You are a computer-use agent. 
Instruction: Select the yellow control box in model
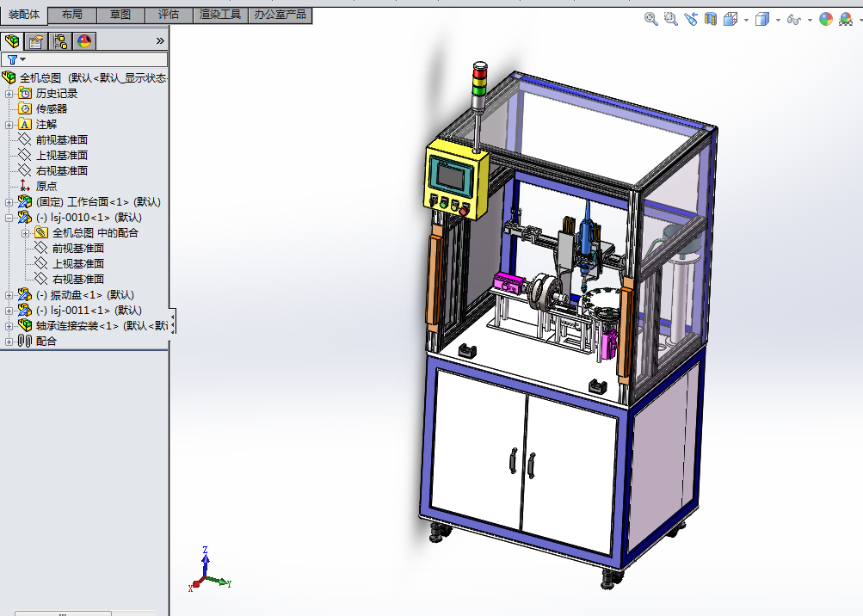click(x=456, y=179)
